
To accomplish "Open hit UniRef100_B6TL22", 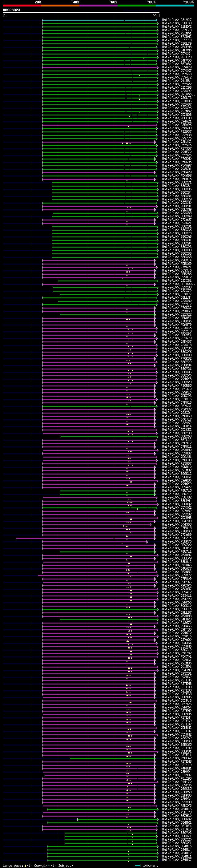I will click(x=177, y=440).
